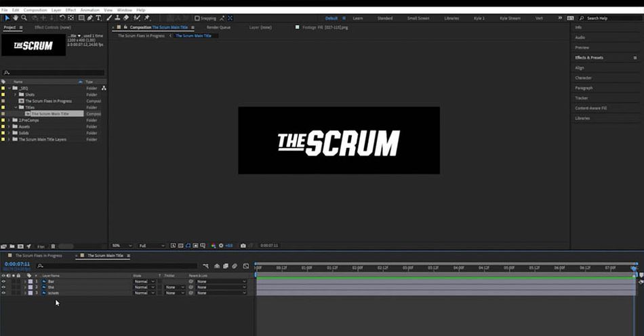Open parent link dropdown for the layer 2
The height and width of the screenshot is (336, 644).
click(x=221, y=288)
